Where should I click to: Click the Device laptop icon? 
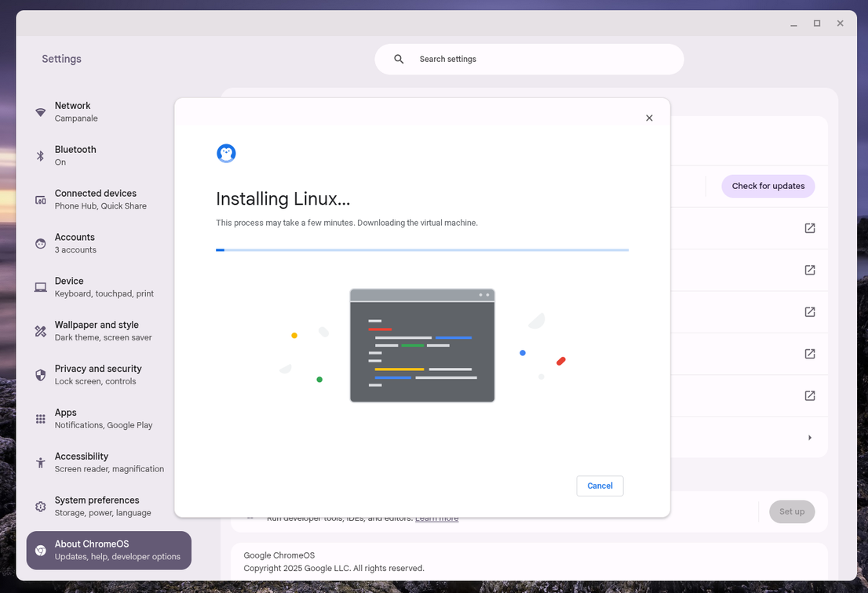click(x=40, y=287)
